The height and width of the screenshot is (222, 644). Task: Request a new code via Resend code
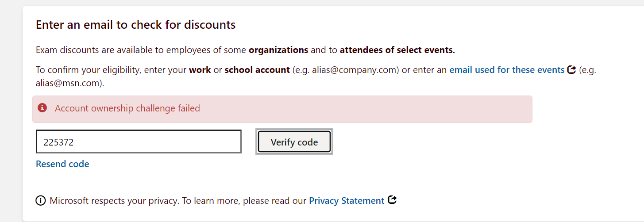(x=62, y=164)
